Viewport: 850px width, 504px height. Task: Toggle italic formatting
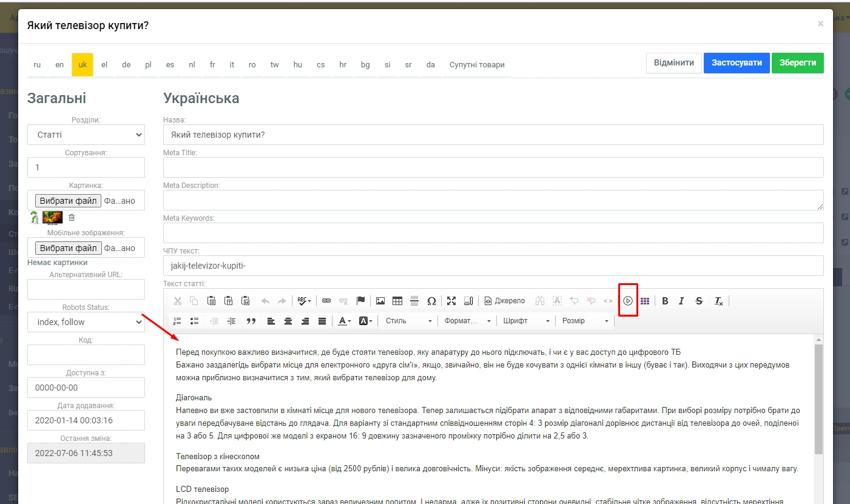[x=681, y=301]
